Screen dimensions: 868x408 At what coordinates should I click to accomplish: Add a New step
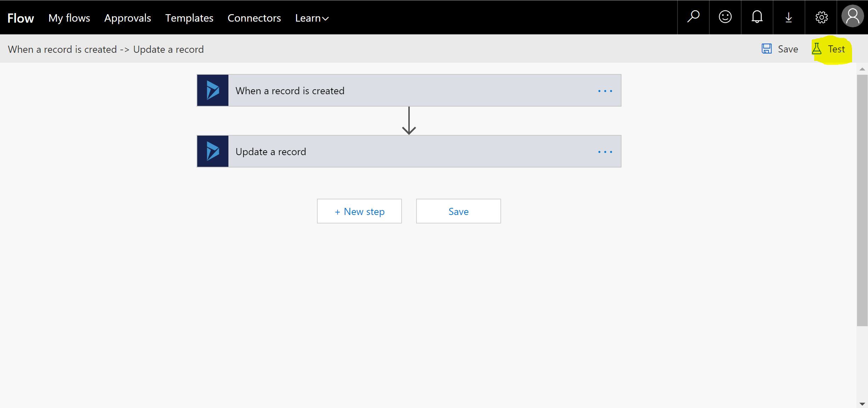(359, 211)
